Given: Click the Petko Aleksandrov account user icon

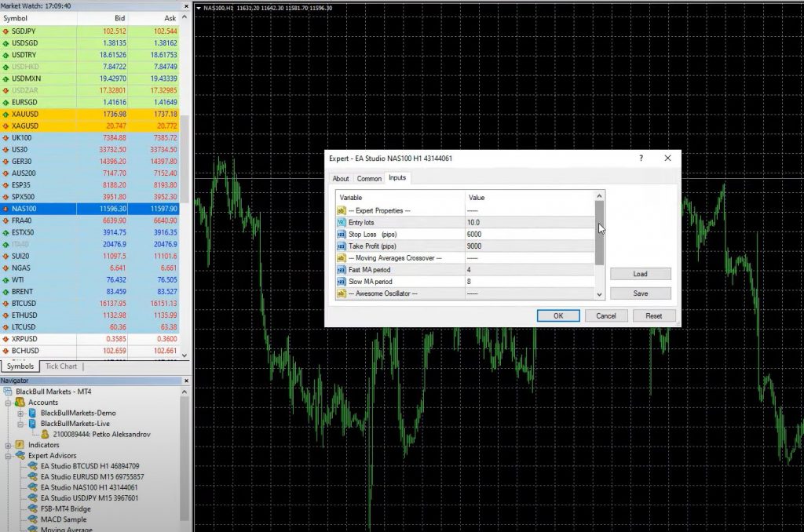Looking at the screenshot, I should point(46,434).
